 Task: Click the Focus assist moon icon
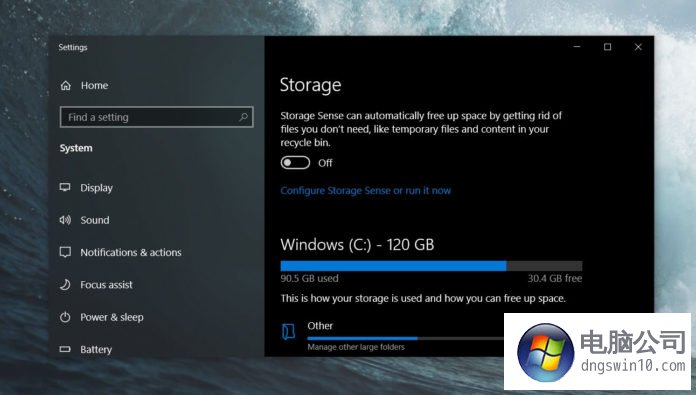[65, 284]
